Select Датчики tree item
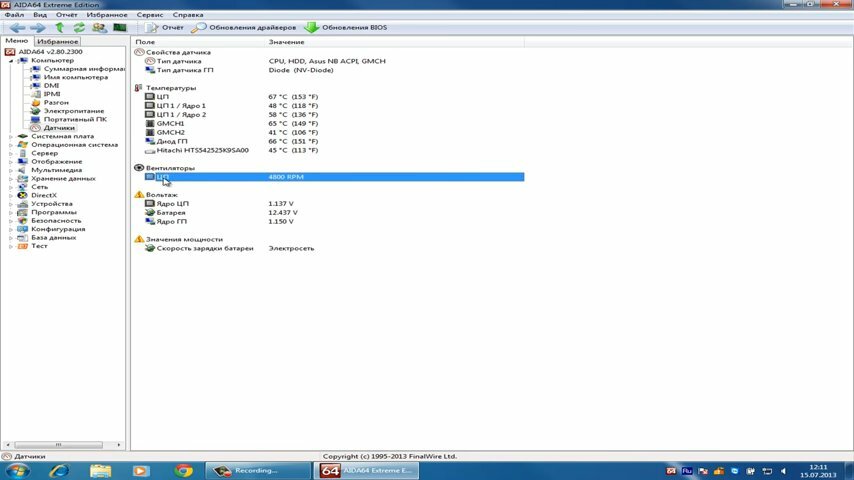The height and width of the screenshot is (480, 854). pyautogui.click(x=59, y=127)
